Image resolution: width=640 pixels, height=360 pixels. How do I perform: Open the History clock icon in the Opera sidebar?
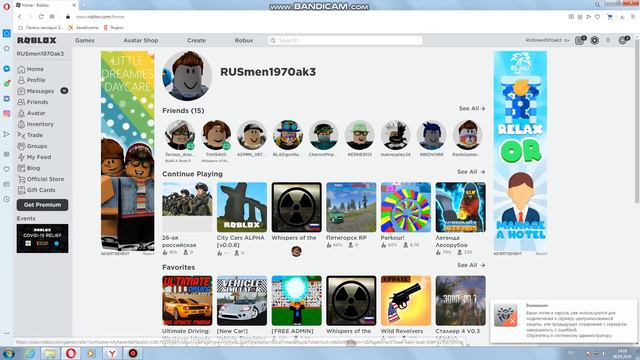(x=7, y=199)
